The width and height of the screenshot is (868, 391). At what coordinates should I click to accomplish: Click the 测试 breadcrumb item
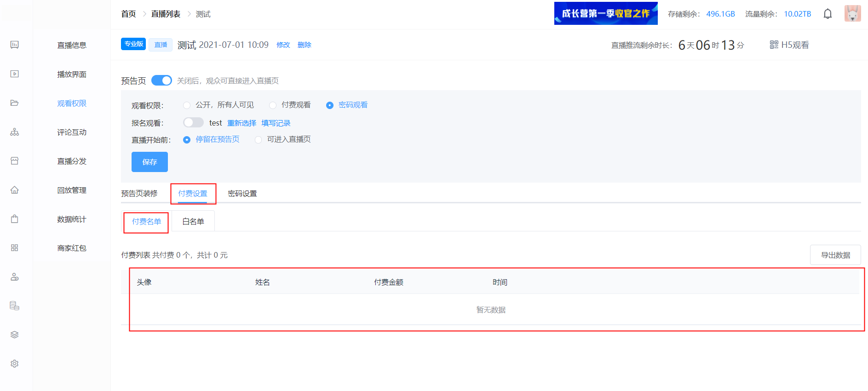tap(203, 14)
